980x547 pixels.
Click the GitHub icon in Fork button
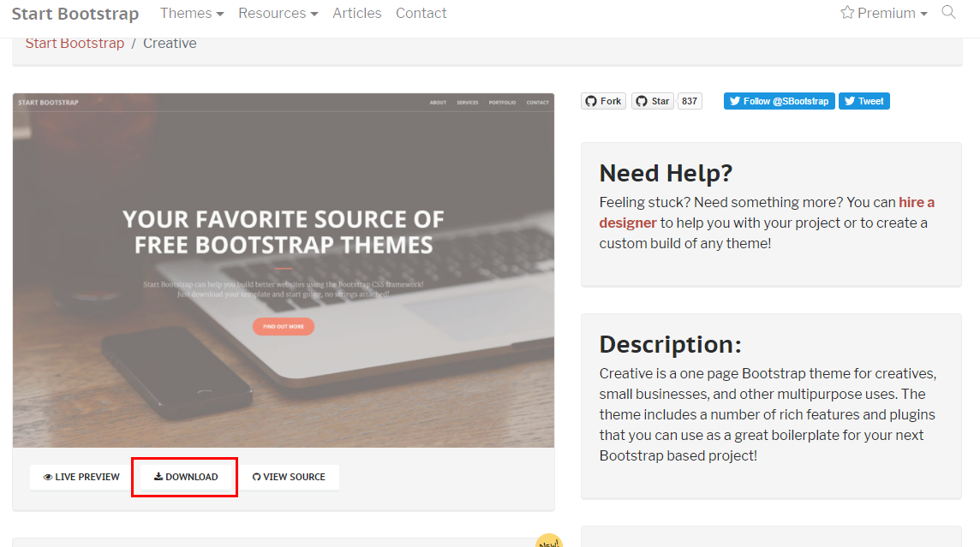pos(591,101)
